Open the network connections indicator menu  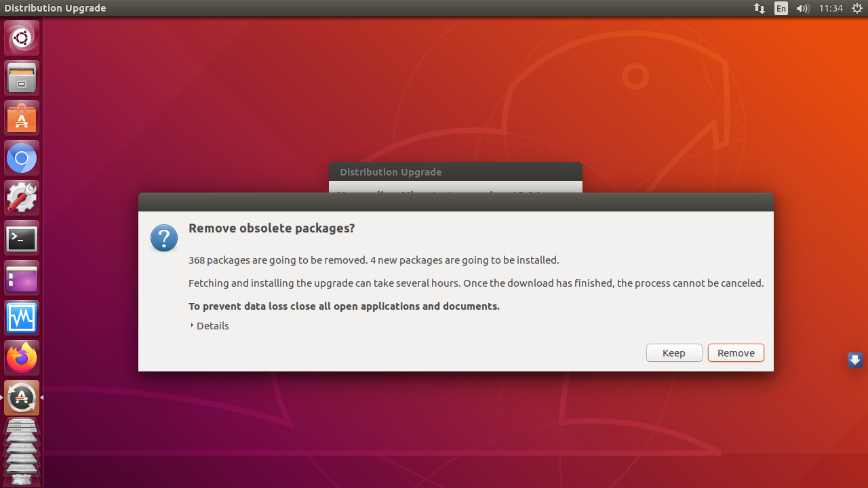759,8
